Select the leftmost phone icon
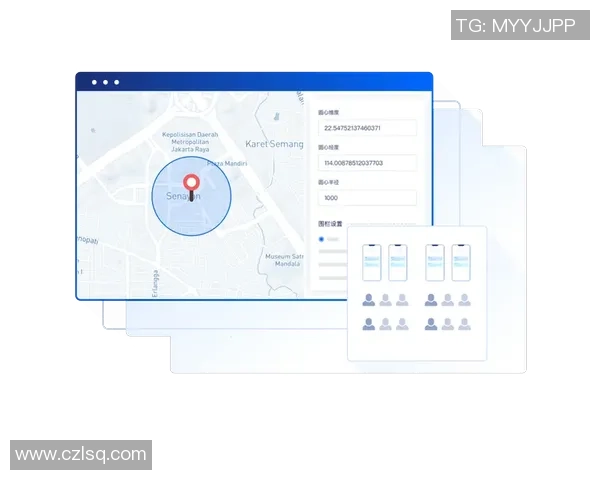Viewport: 600px width, 480px height. coord(372,262)
